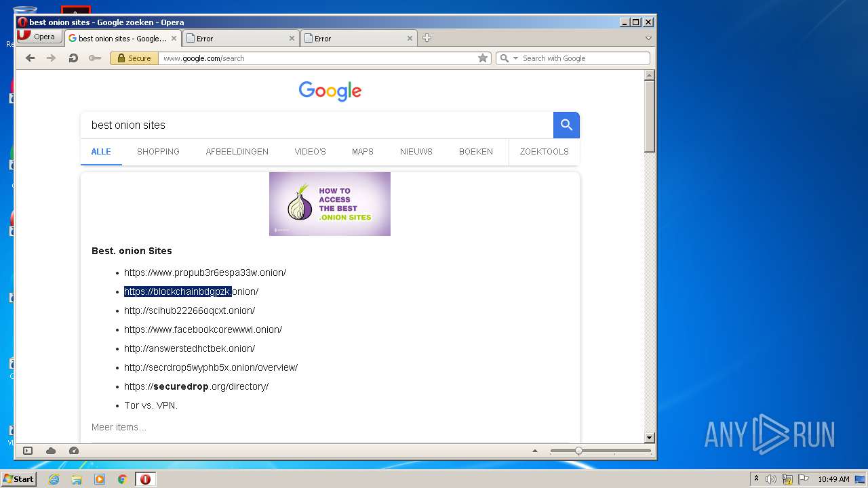Click the facebookcorewwwi.onion list item
Image resolution: width=868 pixels, height=488 pixels.
(203, 329)
